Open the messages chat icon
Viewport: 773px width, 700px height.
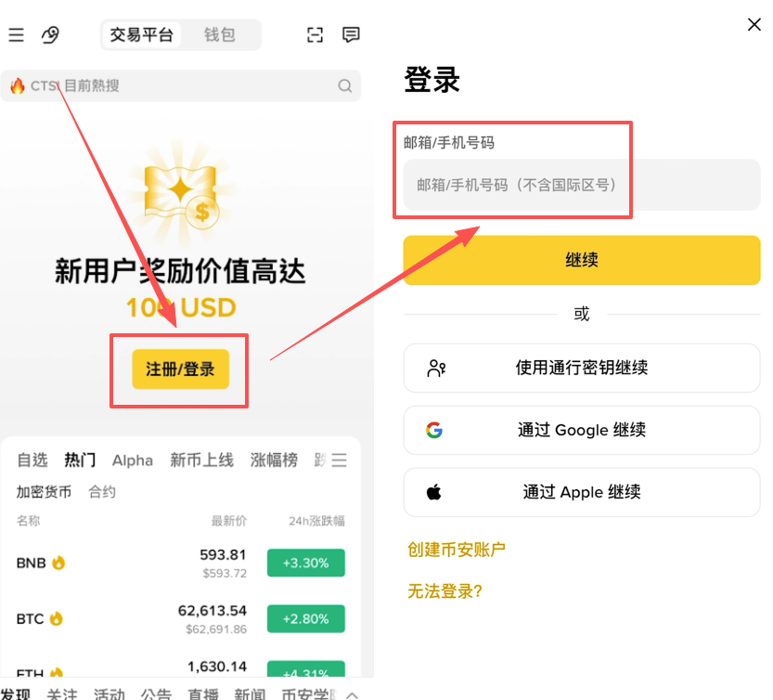coord(351,34)
